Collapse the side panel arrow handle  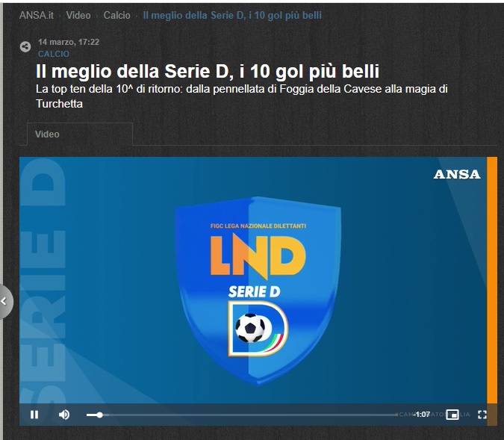[x=6, y=301]
